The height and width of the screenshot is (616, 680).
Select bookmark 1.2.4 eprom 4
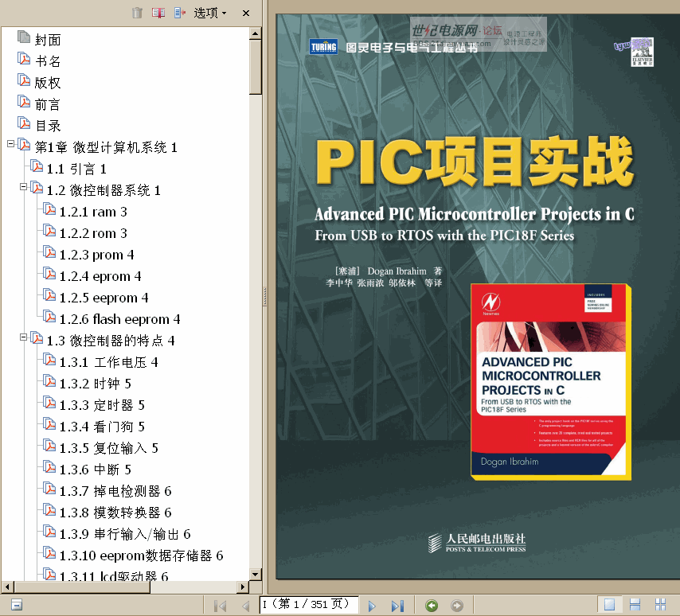tap(100, 276)
